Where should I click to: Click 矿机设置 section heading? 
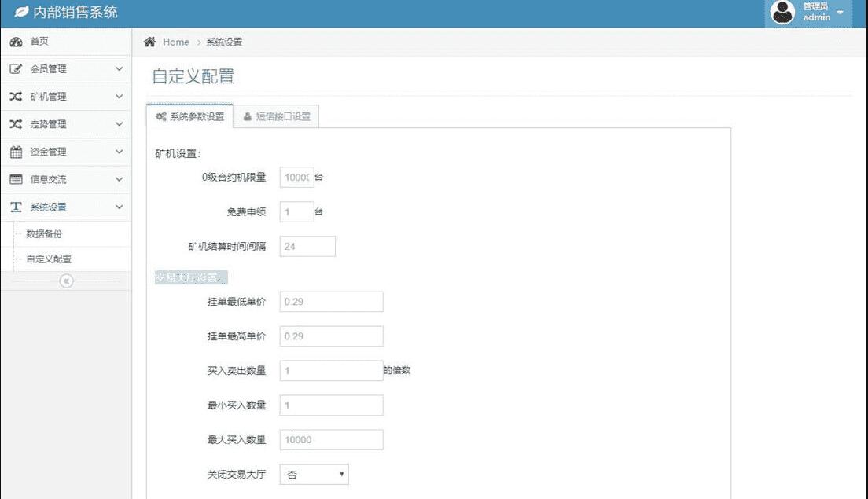(178, 154)
